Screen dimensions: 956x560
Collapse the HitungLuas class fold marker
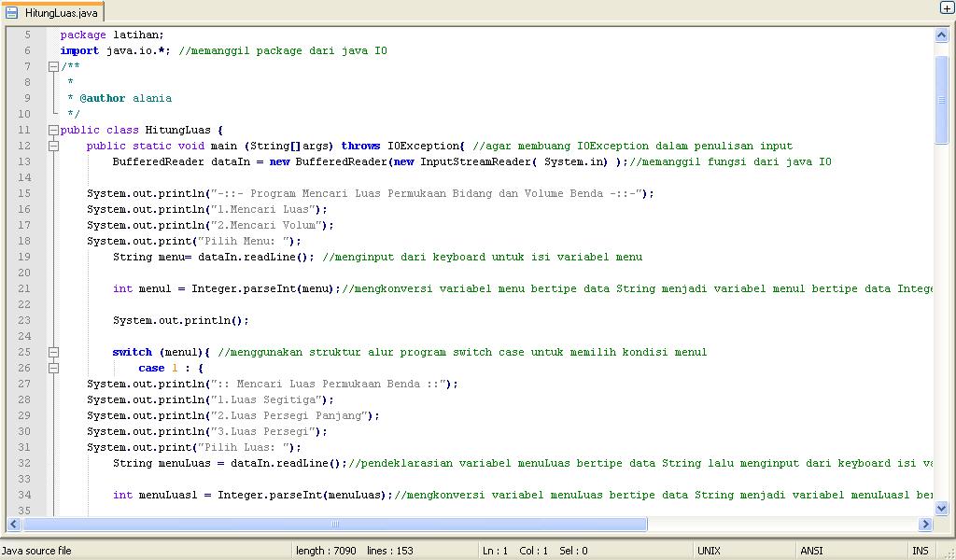tap(53, 130)
